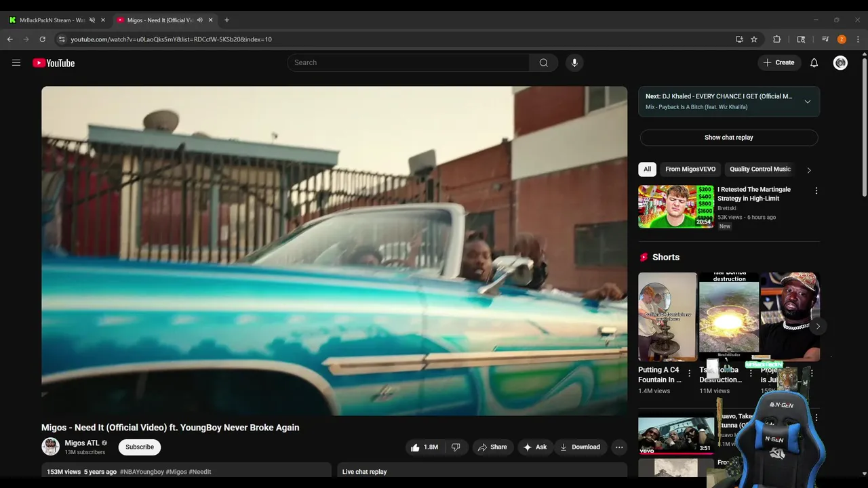
Task: Start voice search with the microphone
Action: tap(574, 63)
